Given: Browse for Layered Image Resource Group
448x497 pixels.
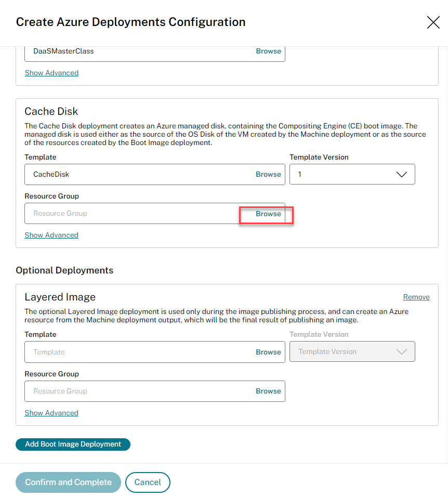Looking at the screenshot, I should point(268,391).
